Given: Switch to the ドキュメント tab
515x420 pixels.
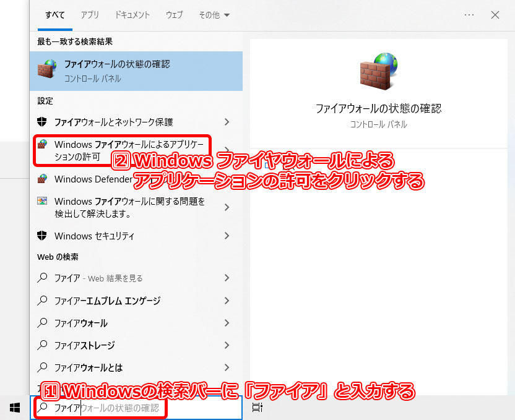Looking at the screenshot, I should coord(132,15).
